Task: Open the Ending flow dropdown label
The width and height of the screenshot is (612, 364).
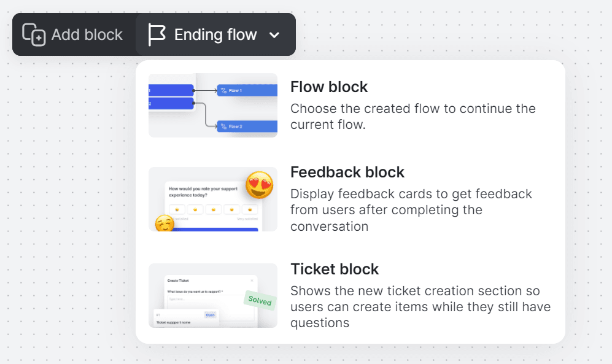Action: [x=215, y=35]
